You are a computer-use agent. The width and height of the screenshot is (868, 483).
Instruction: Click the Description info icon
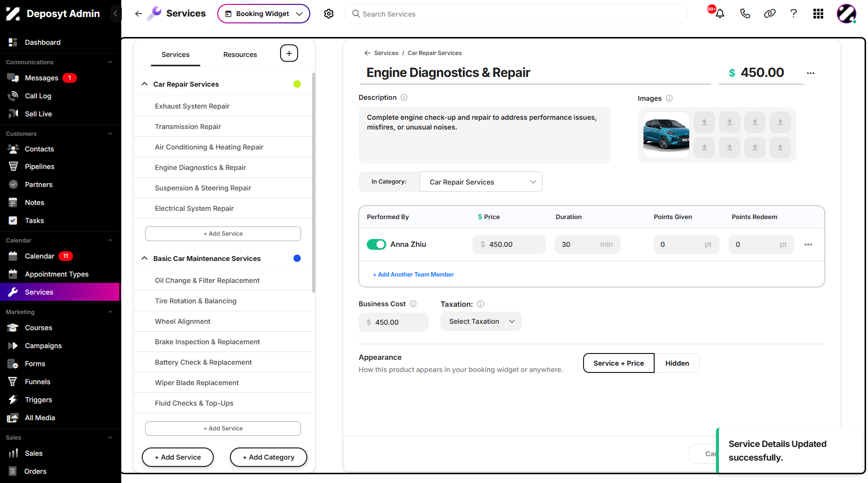pos(404,97)
